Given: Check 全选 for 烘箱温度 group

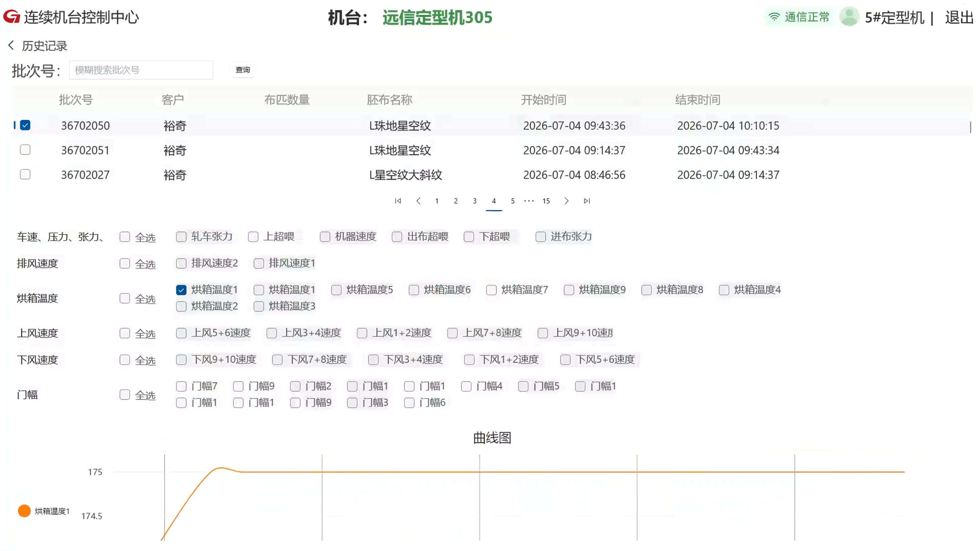Looking at the screenshot, I should click(125, 299).
